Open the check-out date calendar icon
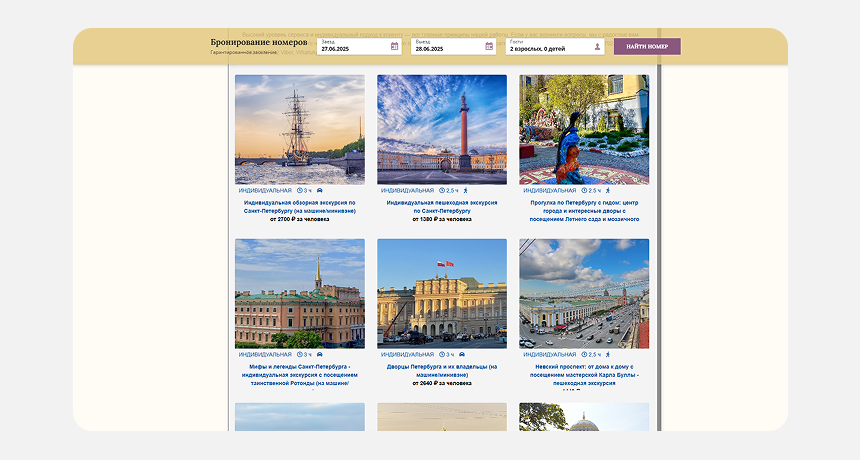860x460 pixels. [489, 47]
